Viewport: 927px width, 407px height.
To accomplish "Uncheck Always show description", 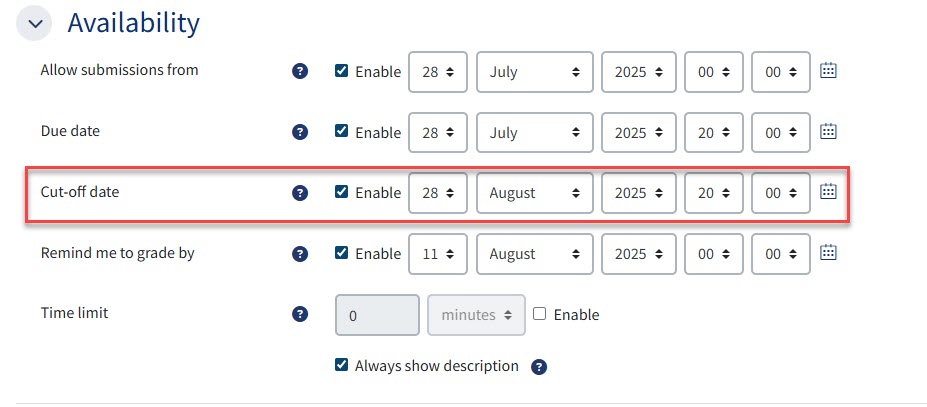I will tap(342, 366).
